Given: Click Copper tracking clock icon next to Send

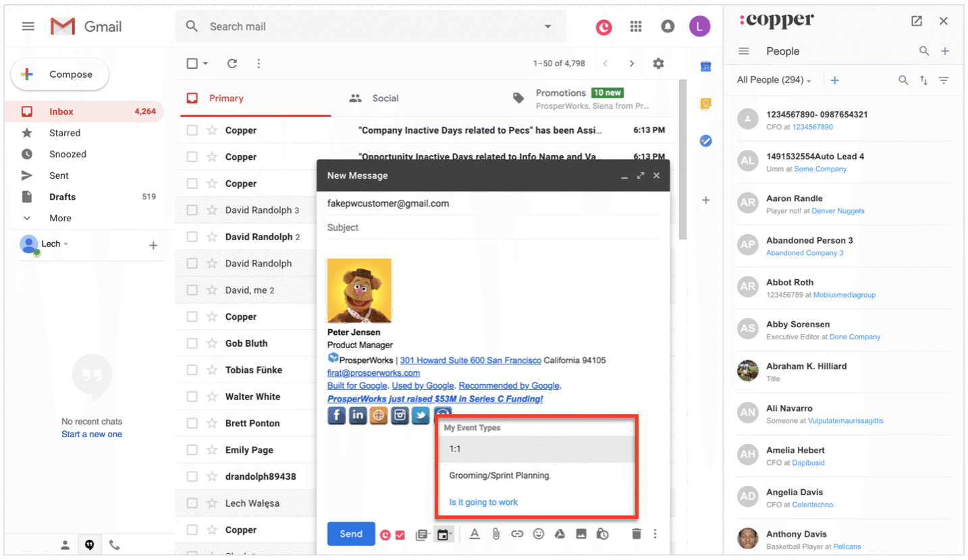Looking at the screenshot, I should coord(385,535).
